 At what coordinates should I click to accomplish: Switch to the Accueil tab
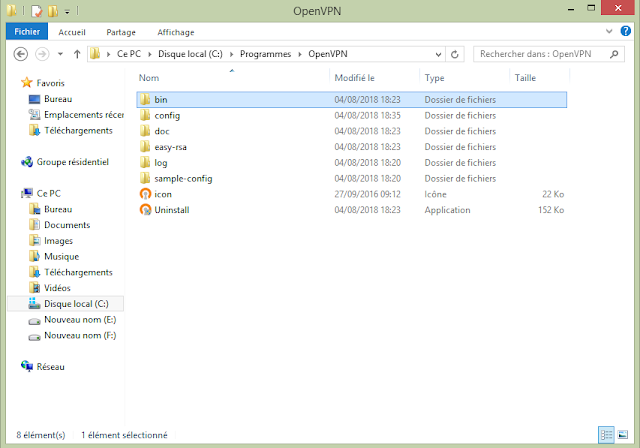click(72, 32)
